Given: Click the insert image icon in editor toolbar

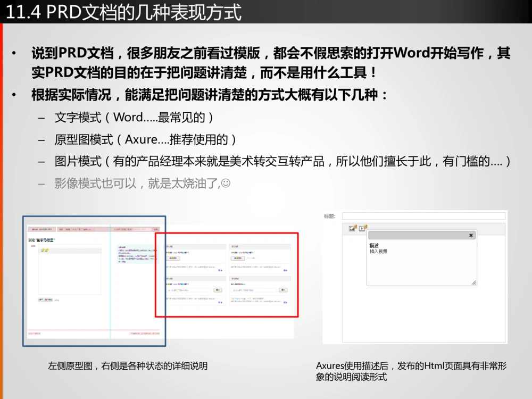Looking at the screenshot, I should [x=352, y=228].
